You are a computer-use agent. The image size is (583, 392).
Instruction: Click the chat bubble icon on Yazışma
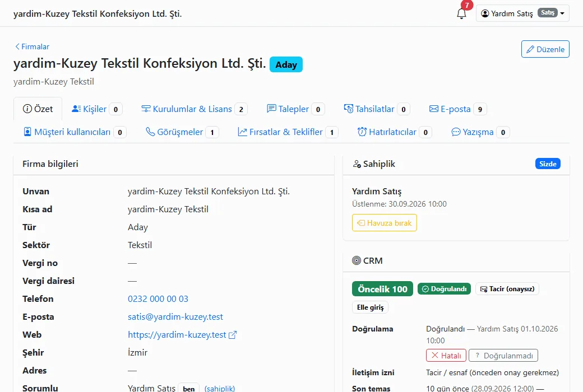[x=456, y=132]
